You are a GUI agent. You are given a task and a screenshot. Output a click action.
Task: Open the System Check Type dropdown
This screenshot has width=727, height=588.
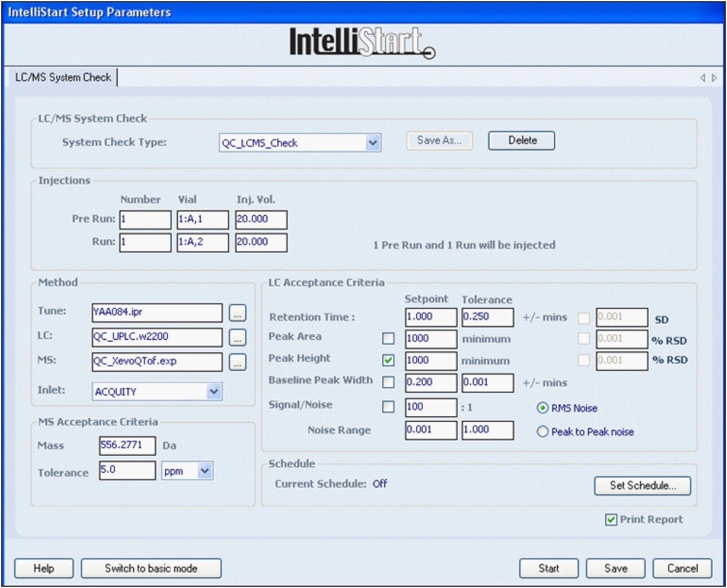[373, 143]
